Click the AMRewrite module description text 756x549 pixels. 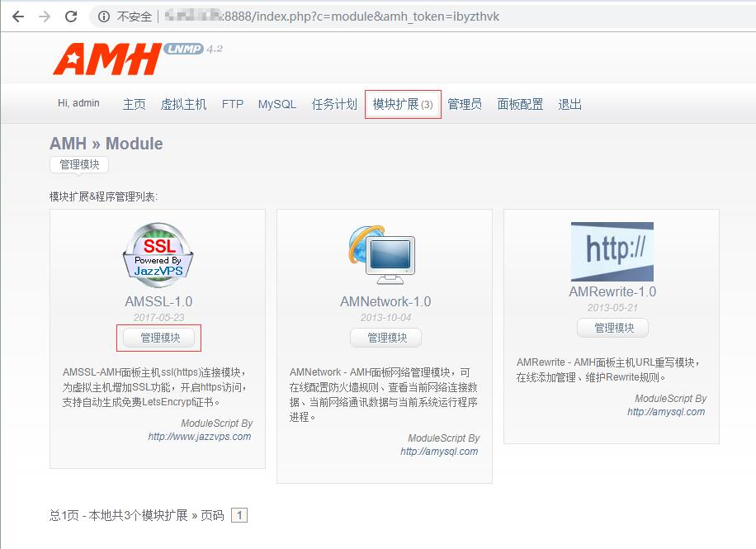click(608, 370)
